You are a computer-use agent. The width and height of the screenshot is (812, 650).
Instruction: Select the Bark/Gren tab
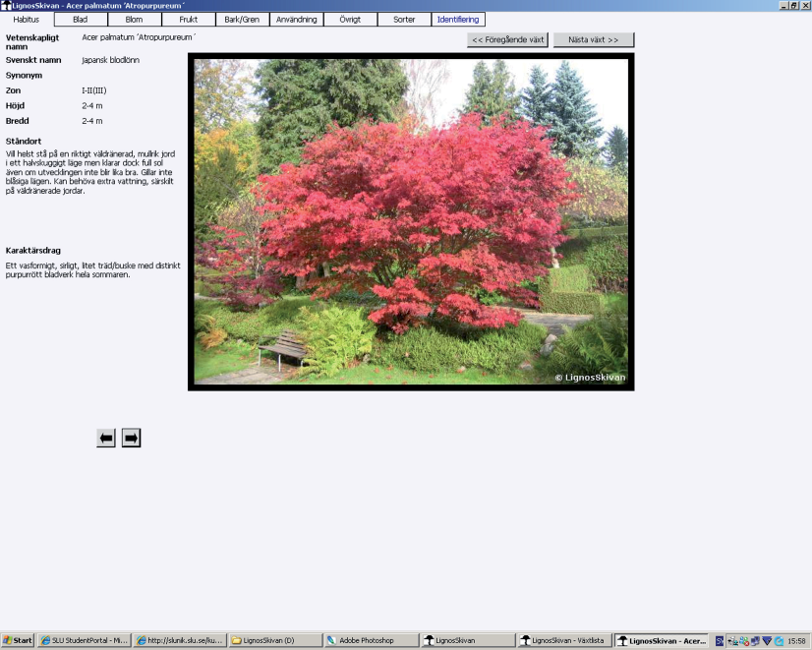pos(242,20)
